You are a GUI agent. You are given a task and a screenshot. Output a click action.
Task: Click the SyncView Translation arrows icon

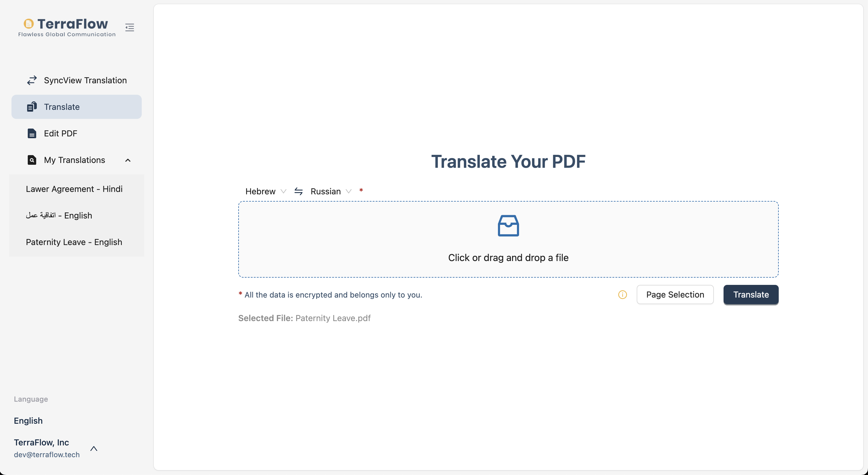pos(32,80)
